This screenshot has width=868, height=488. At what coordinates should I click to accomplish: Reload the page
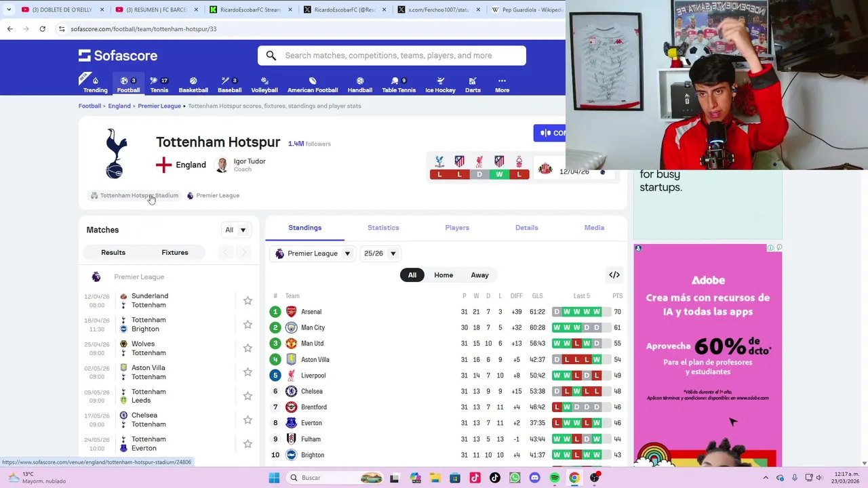(x=42, y=28)
